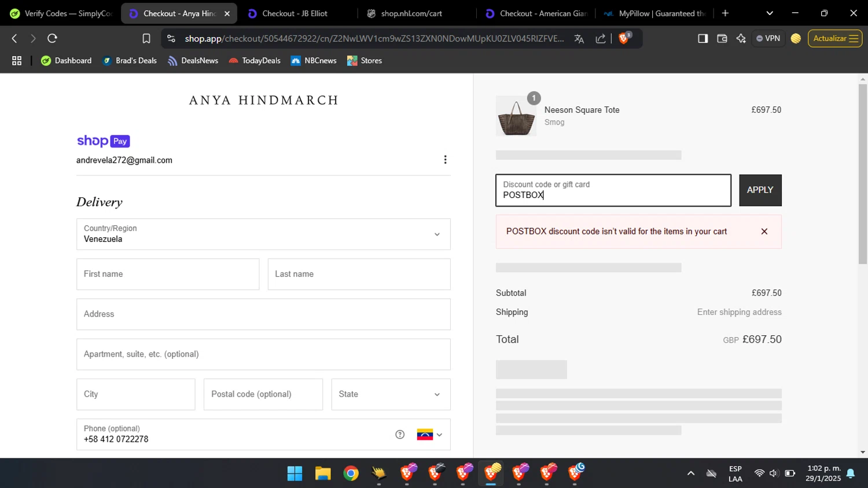Screen dimensions: 868x488
Task: Click the Shop Pay logo
Action: (x=104, y=141)
